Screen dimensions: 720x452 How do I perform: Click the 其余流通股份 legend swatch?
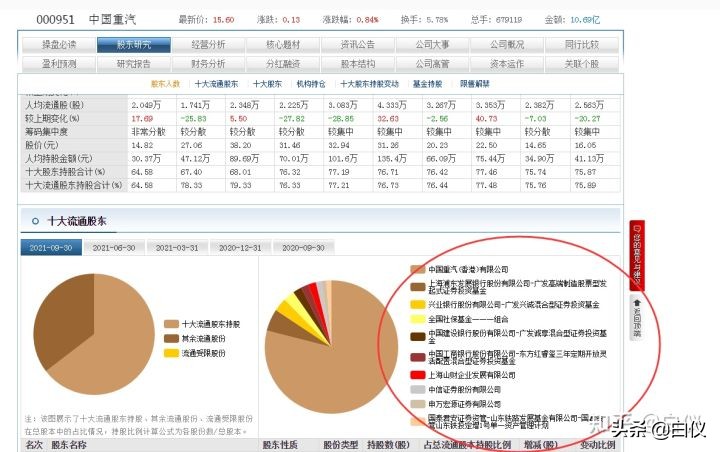pos(171,339)
